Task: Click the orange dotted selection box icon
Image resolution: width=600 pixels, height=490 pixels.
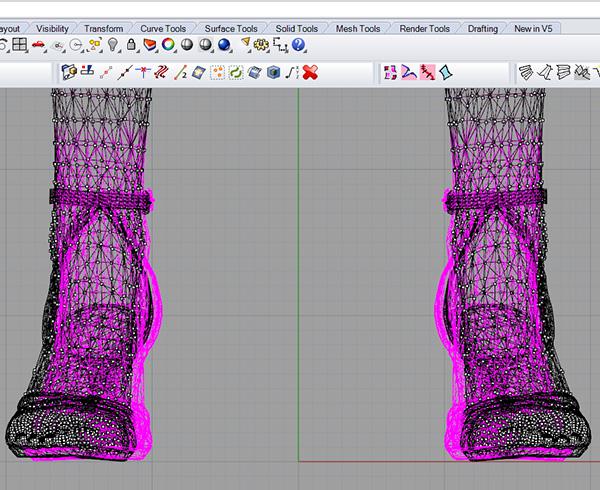Action: pos(217,72)
